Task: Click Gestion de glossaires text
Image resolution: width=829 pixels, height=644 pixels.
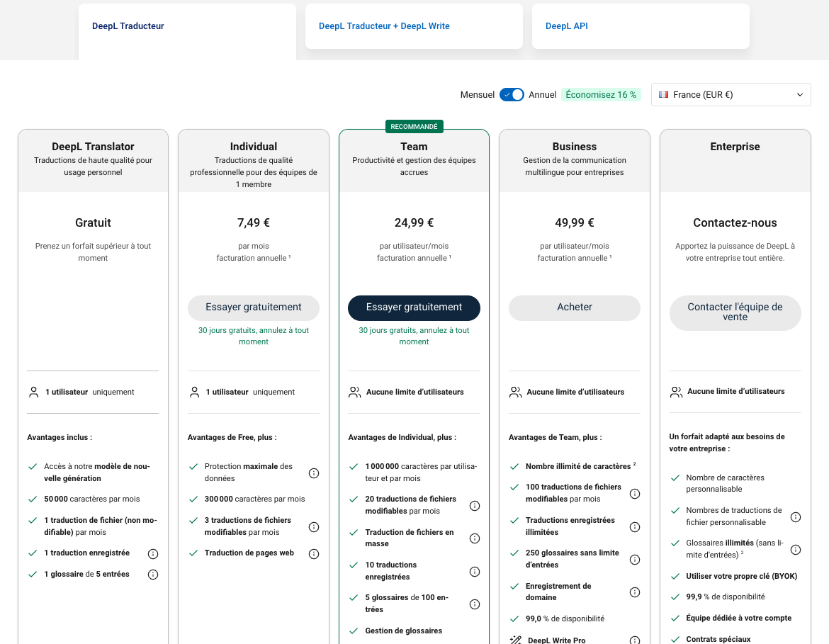Action: click(x=403, y=631)
